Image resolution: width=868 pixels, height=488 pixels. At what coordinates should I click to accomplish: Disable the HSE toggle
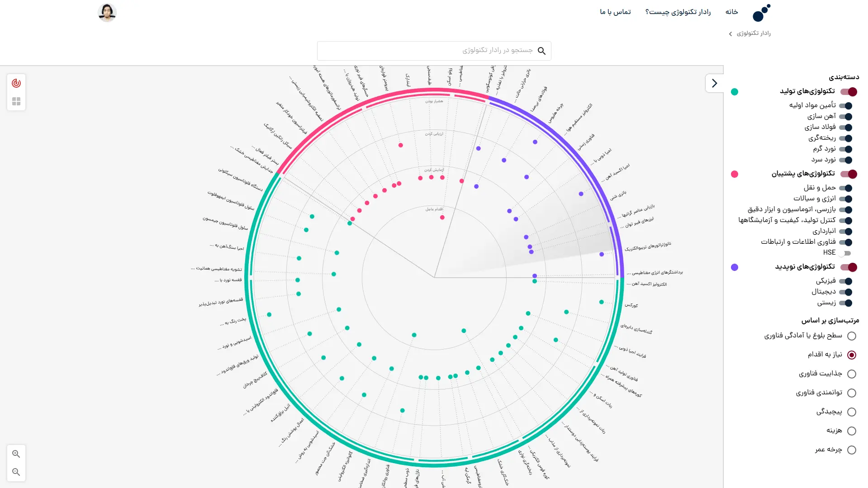[845, 253]
